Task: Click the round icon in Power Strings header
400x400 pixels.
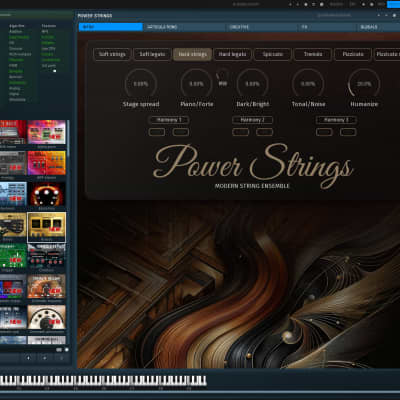Action: coord(395,15)
